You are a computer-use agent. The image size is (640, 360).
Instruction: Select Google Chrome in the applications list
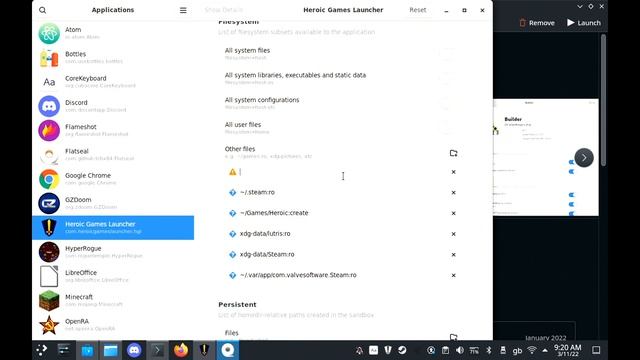click(x=113, y=179)
